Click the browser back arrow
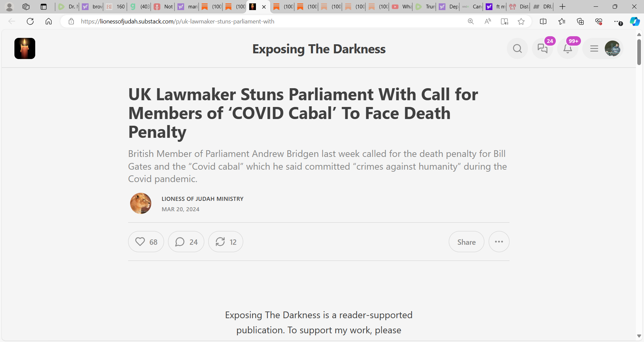Image resolution: width=644 pixels, height=342 pixels. (x=12, y=21)
